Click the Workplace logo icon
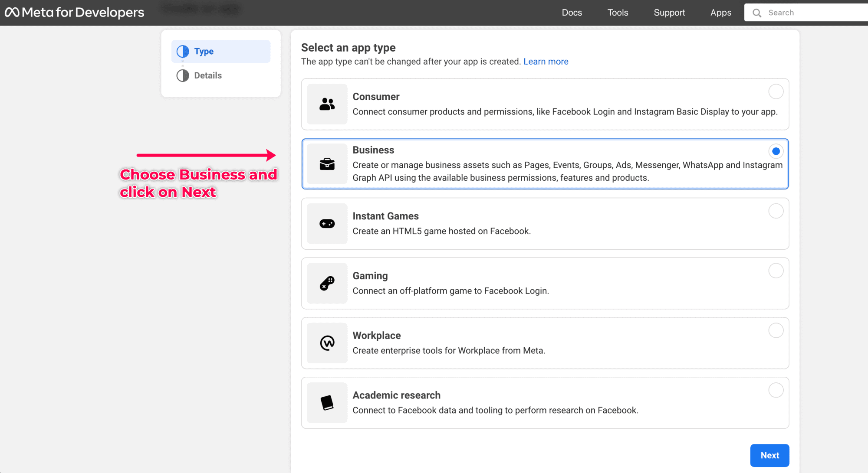This screenshot has height=473, width=868. pyautogui.click(x=327, y=343)
